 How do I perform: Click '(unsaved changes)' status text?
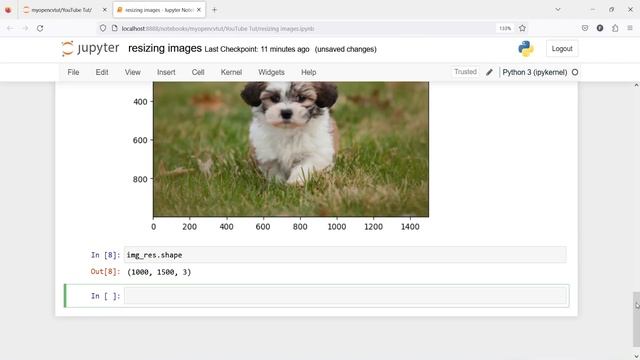tap(346, 49)
